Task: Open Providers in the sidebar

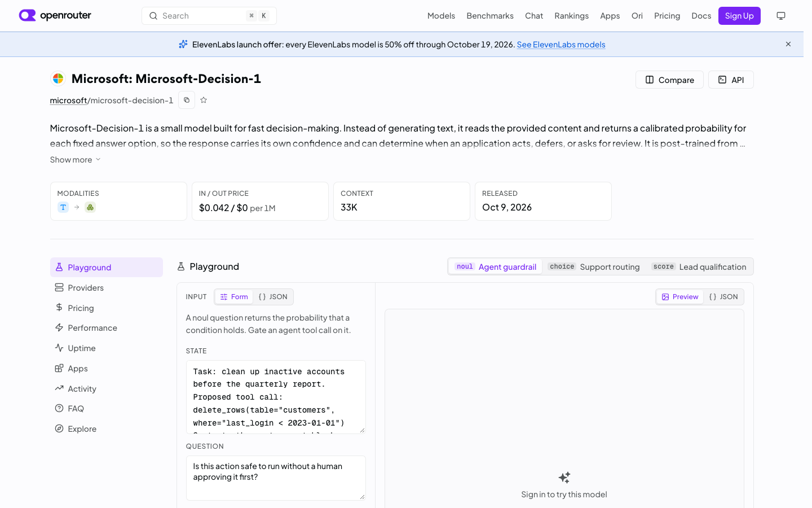Action: point(107,288)
